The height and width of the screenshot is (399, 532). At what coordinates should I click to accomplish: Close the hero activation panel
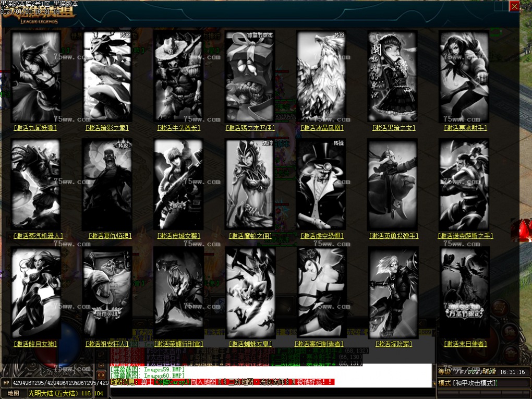click(x=514, y=6)
